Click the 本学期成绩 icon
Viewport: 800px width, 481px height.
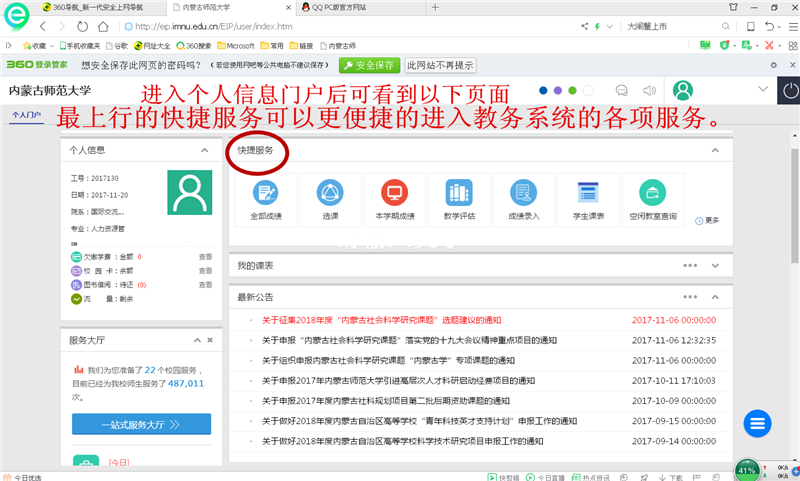click(394, 198)
